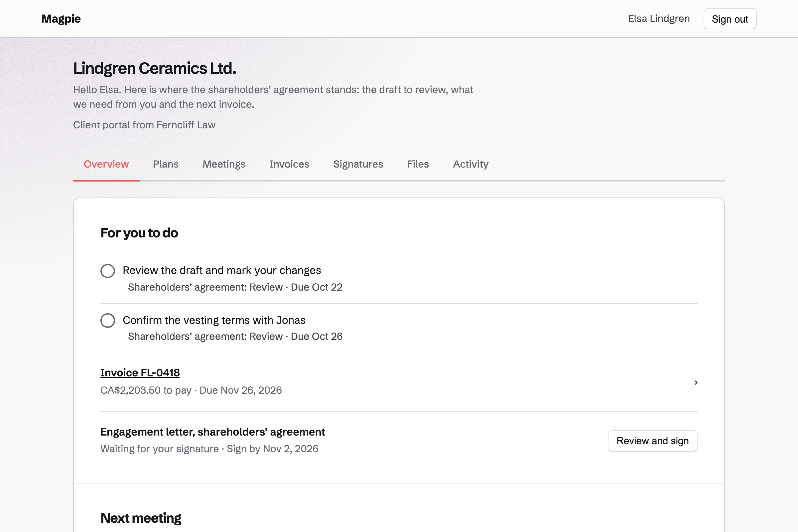
Task: Click the 'Due Oct 22' task detail line
Action: (x=235, y=287)
